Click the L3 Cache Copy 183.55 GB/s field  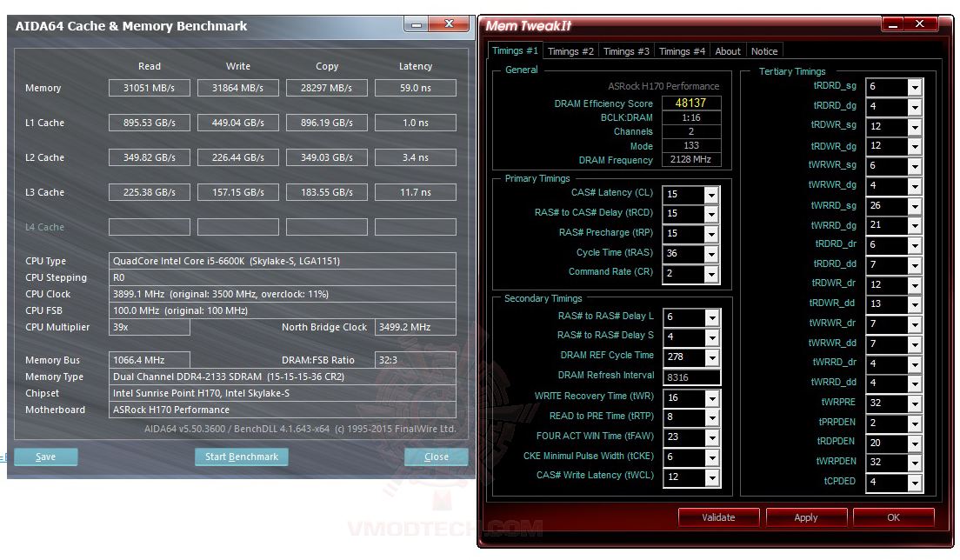326,192
